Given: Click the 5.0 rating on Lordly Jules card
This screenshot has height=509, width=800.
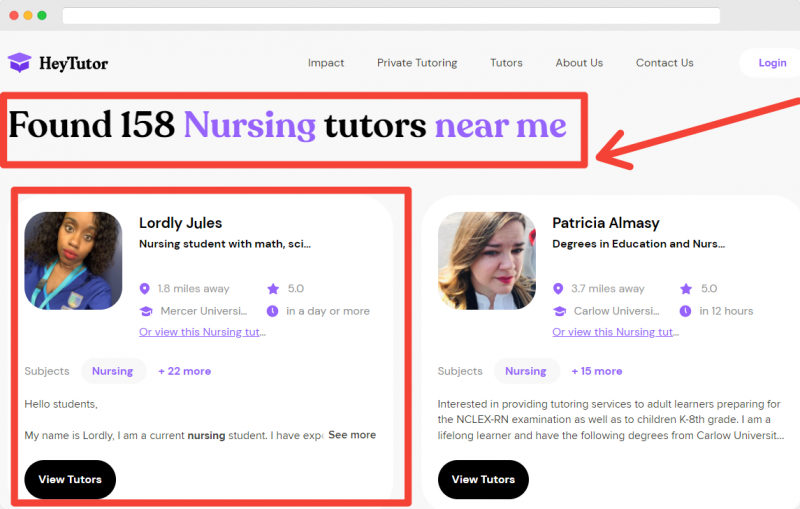Looking at the screenshot, I should click(296, 289).
